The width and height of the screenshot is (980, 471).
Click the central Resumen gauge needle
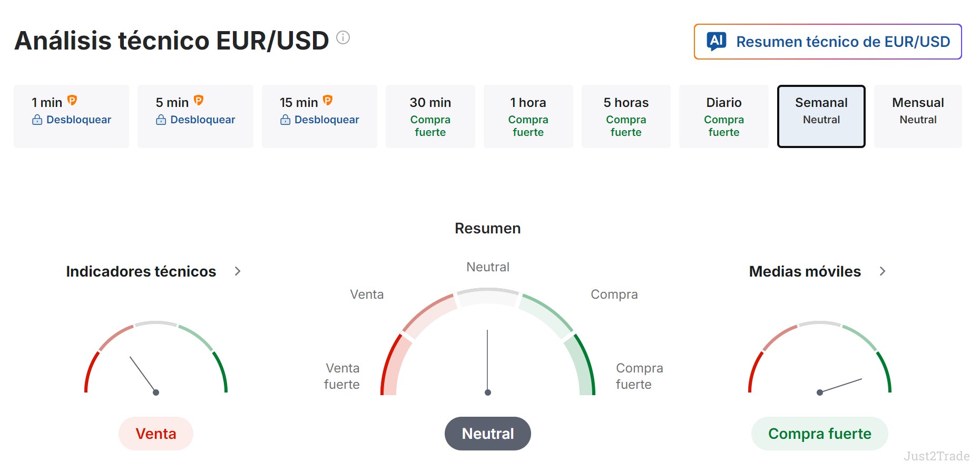pyautogui.click(x=487, y=361)
